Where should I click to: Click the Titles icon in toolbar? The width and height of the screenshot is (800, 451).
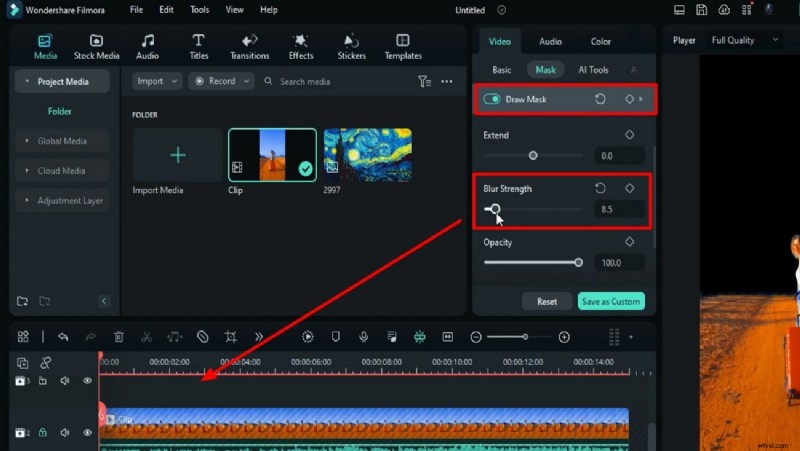click(199, 47)
